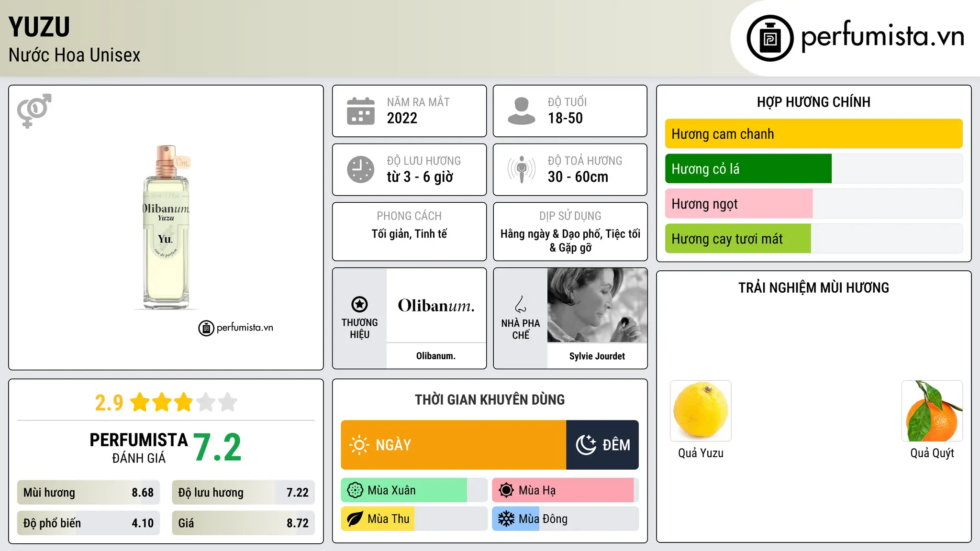Viewport: 980px width, 551px height.
Task: Click the NGÀY daytime bar segment
Action: 454,445
